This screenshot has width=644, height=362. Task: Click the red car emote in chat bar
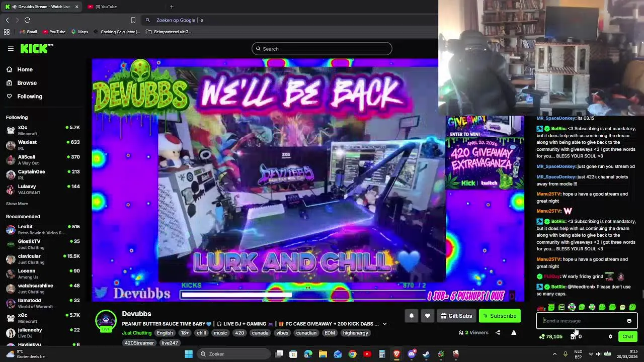point(541,307)
